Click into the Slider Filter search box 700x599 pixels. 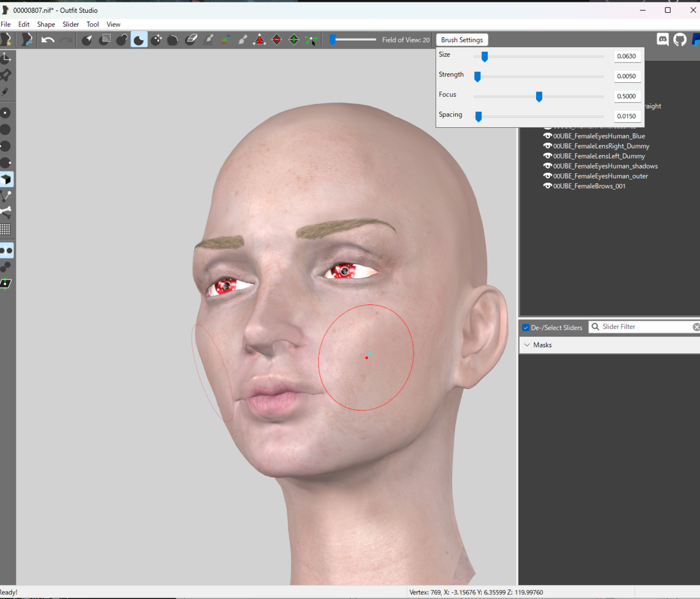coord(645,327)
